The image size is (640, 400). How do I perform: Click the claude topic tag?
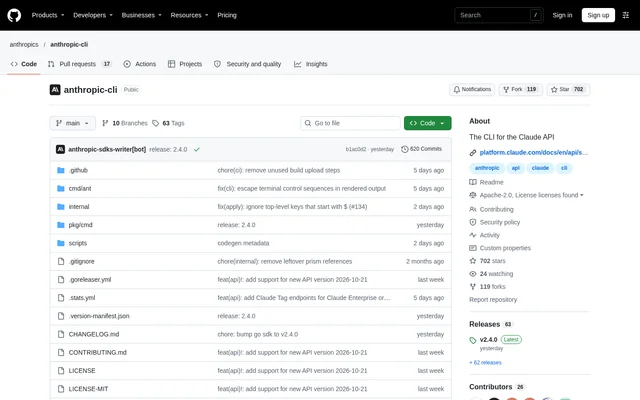pyautogui.click(x=540, y=168)
